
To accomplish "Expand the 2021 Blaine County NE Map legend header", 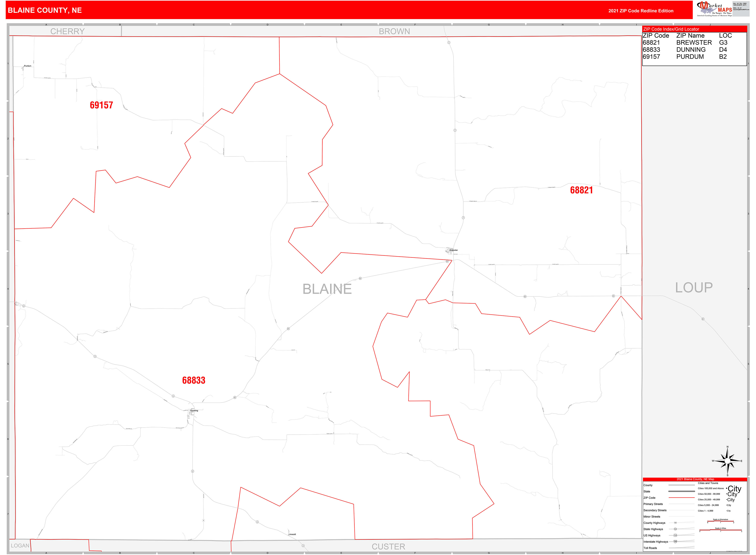I will [695, 479].
